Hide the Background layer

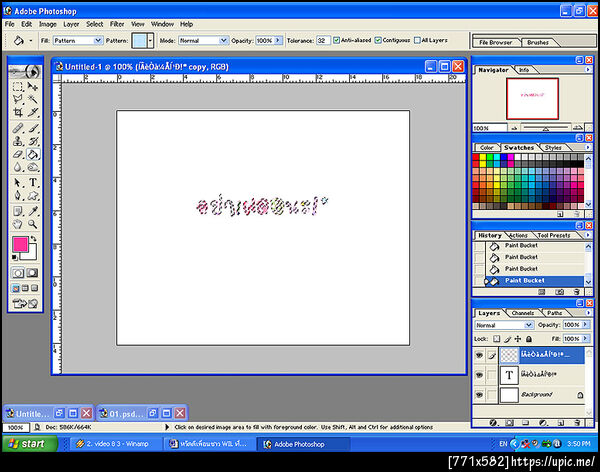[479, 394]
